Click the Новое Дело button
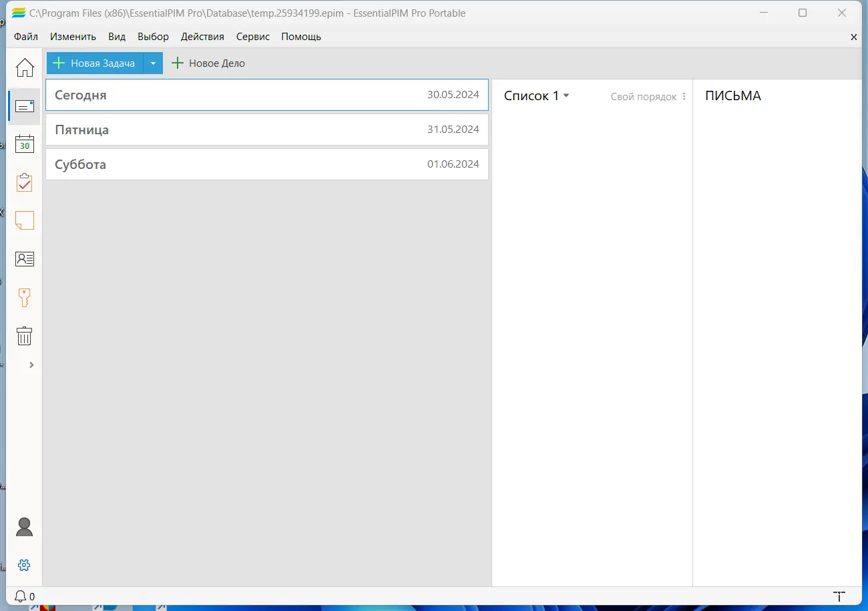Screen dimensions: 868x611 tap(208, 63)
